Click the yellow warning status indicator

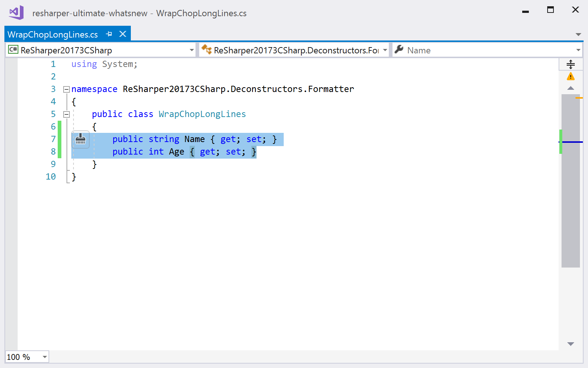click(571, 77)
